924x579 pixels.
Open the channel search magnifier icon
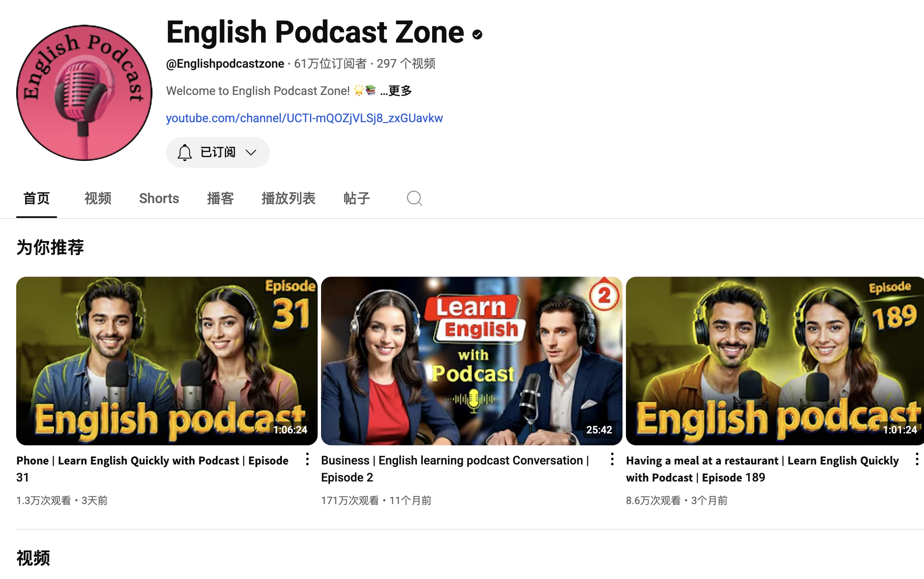coord(414,198)
